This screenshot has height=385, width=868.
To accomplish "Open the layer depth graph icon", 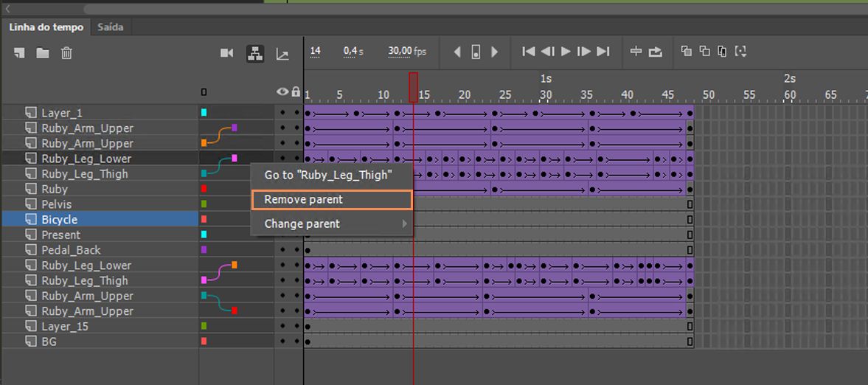I will pyautogui.click(x=282, y=54).
